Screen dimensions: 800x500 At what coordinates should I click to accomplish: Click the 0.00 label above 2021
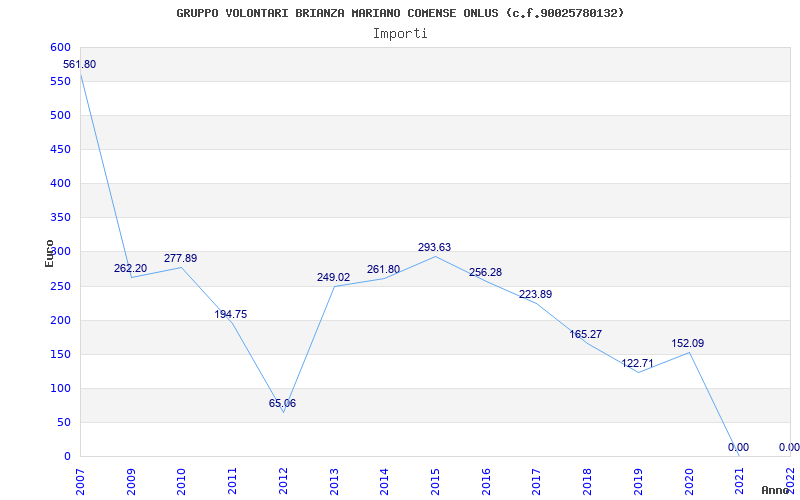738,447
